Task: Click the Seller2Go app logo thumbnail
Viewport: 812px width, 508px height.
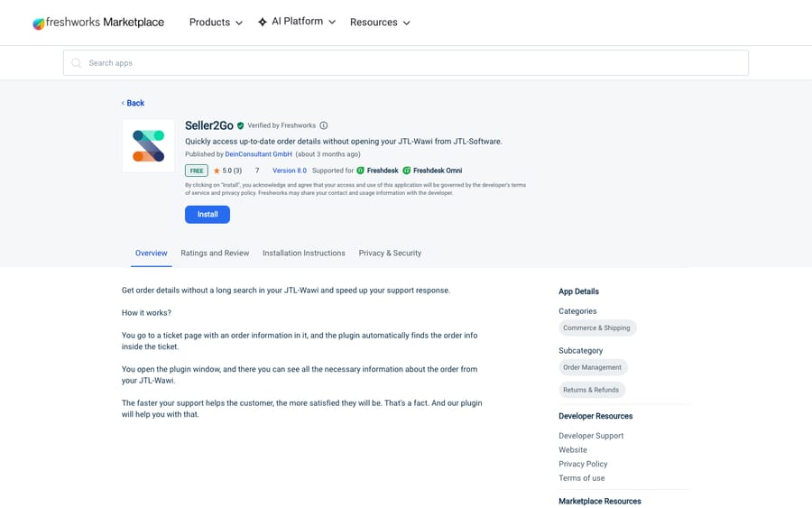Action: pyautogui.click(x=148, y=145)
